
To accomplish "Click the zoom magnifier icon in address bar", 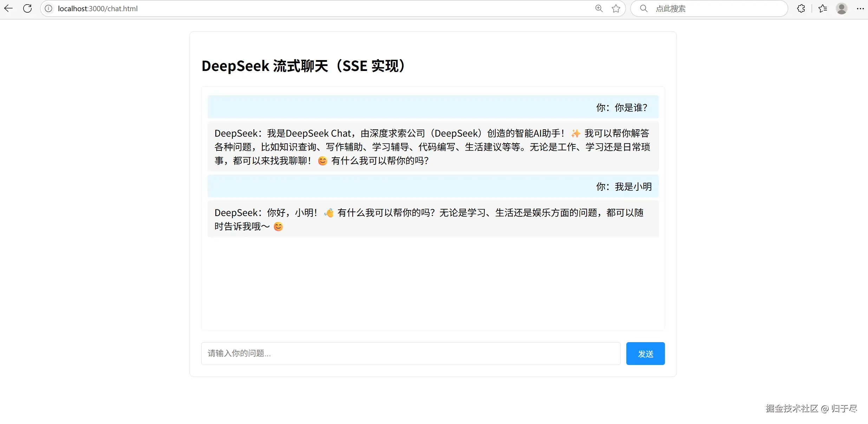I will (x=599, y=8).
